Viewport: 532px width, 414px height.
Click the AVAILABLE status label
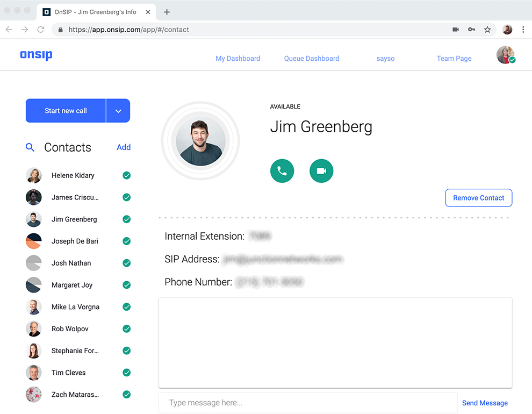tap(285, 106)
